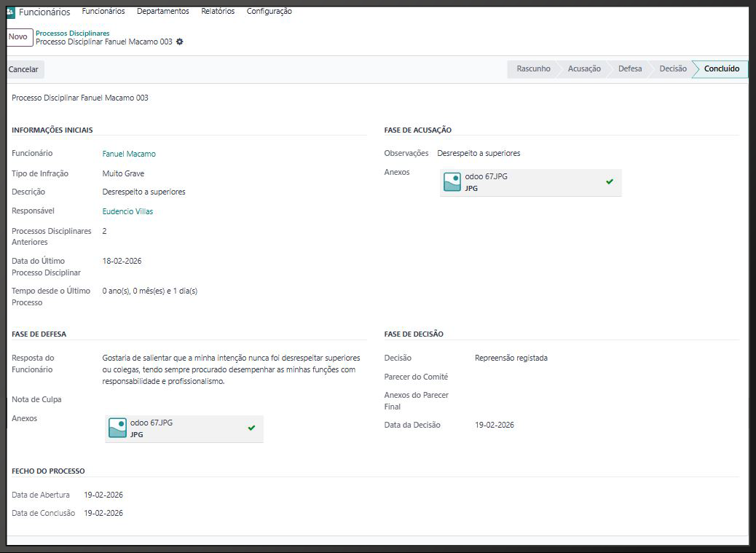
Task: Click the Concluído status stage
Action: point(721,69)
